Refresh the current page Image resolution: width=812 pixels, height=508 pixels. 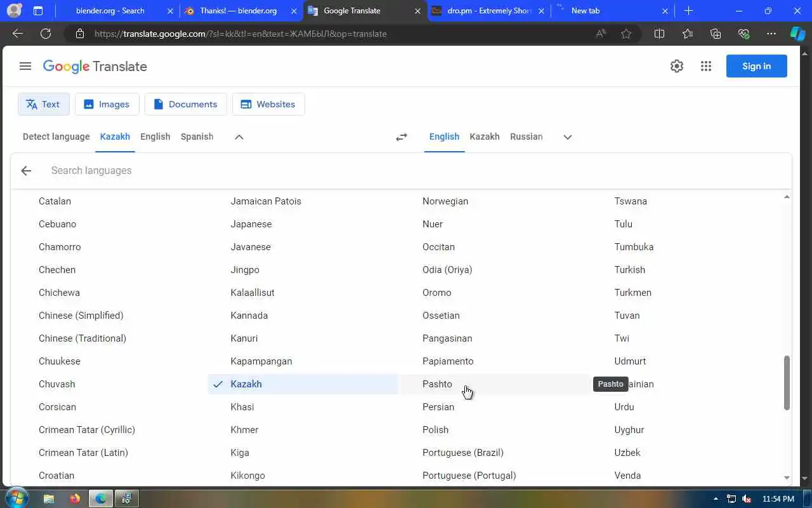(x=46, y=34)
